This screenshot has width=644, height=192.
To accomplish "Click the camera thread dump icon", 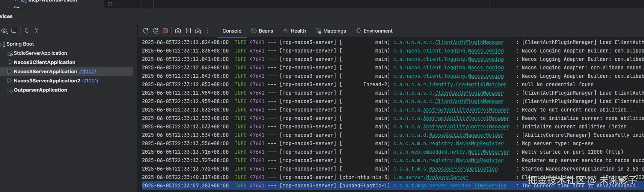I will tap(178, 31).
